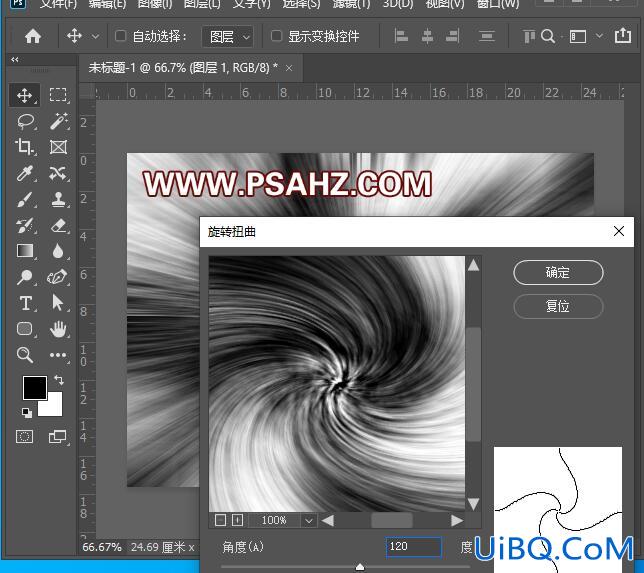The height and width of the screenshot is (573, 644).
Task: Select the Rounded Rectangle shape tool
Action: (25, 329)
